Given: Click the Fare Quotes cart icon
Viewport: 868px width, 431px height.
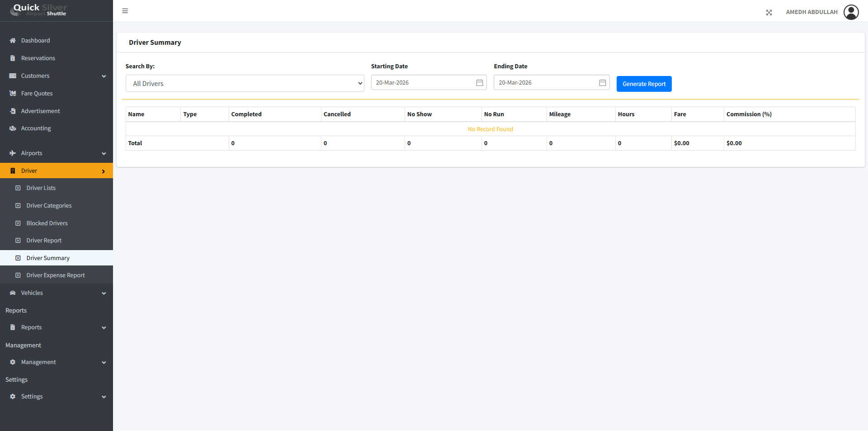Looking at the screenshot, I should [x=13, y=94].
